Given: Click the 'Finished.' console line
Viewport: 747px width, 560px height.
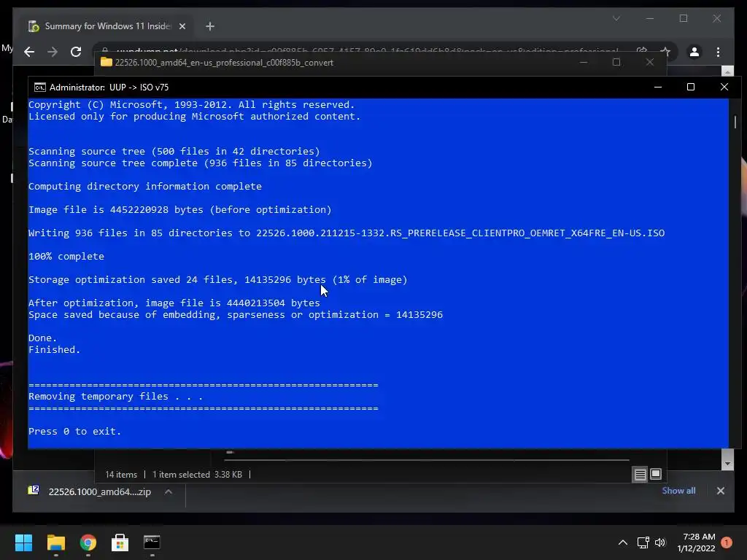Looking at the screenshot, I should [54, 349].
